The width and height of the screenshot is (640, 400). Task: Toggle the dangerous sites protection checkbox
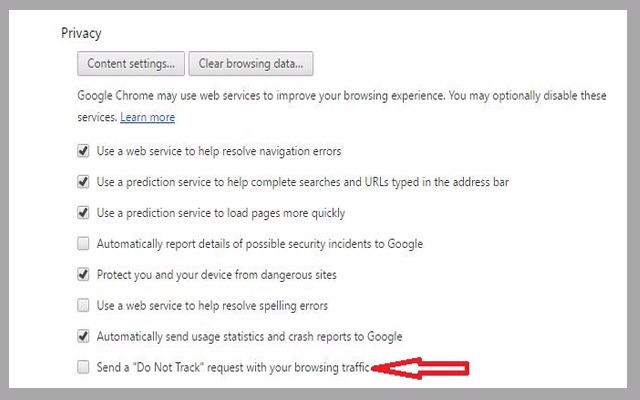click(83, 274)
